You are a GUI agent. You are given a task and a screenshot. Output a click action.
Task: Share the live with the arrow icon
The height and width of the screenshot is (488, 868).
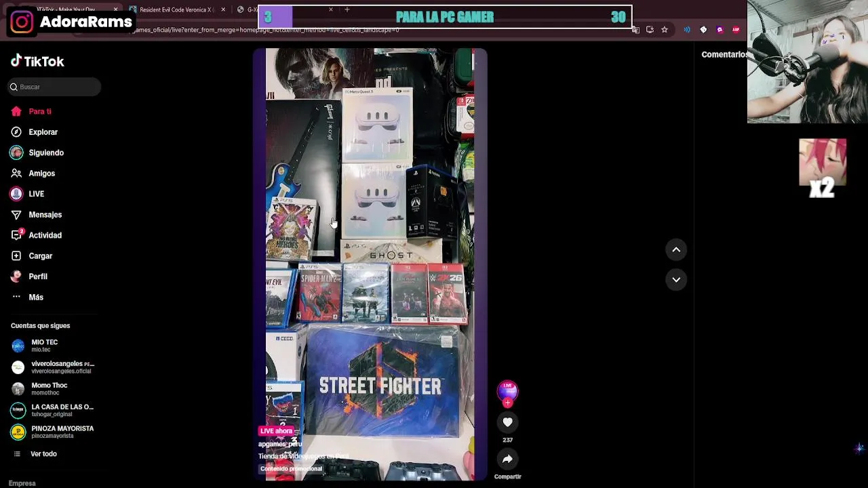click(507, 459)
